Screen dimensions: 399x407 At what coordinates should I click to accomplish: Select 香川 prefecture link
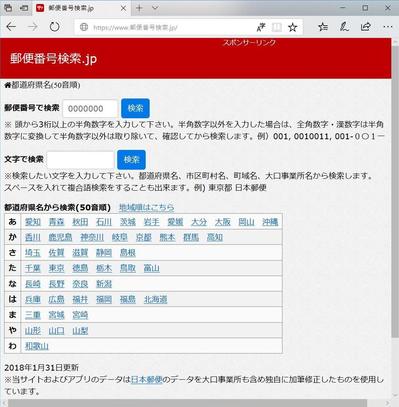pos(33,237)
